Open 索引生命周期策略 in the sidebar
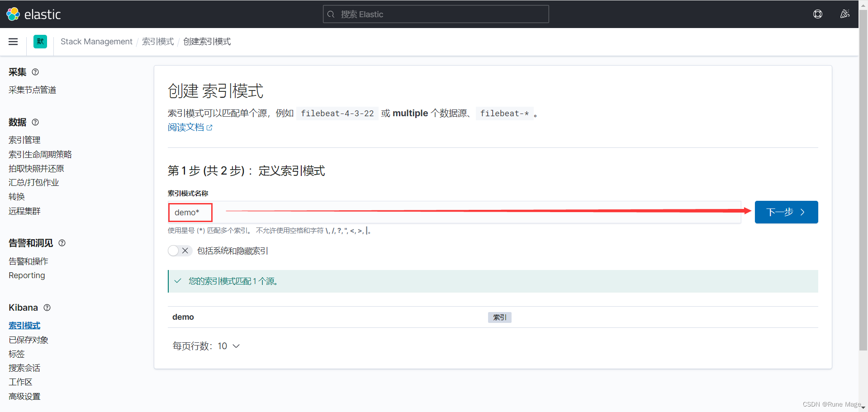This screenshot has height=412, width=868. click(40, 154)
